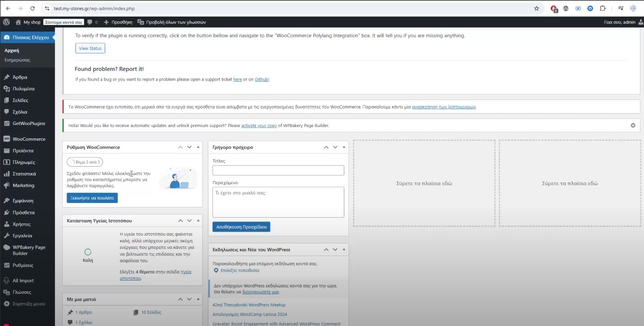Click the Τίτλος input field

coord(278,171)
